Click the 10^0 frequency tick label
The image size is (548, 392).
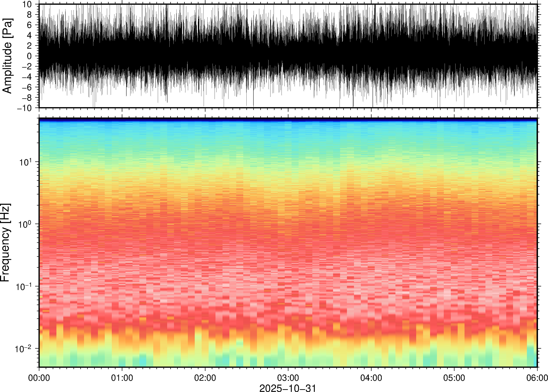25,224
